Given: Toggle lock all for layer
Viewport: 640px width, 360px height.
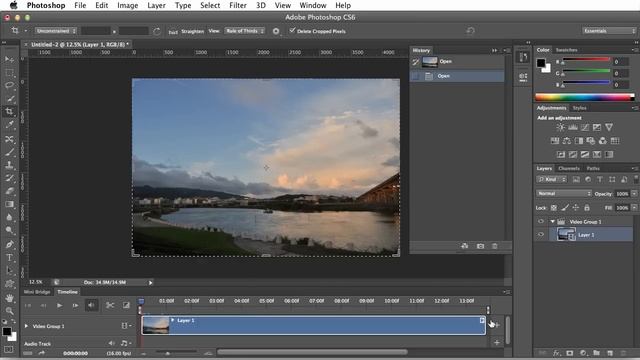Looking at the screenshot, I should (x=587, y=208).
